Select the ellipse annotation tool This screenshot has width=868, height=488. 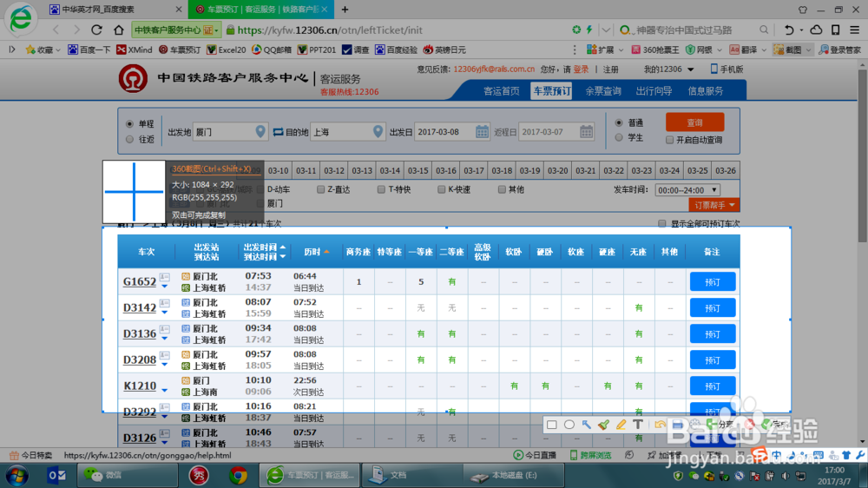[x=569, y=425]
